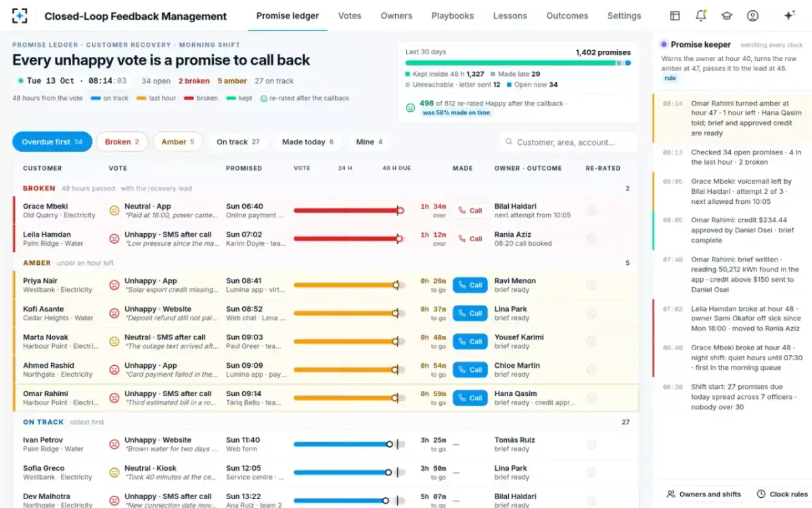
Task: Show the On track filter
Action: (x=238, y=142)
